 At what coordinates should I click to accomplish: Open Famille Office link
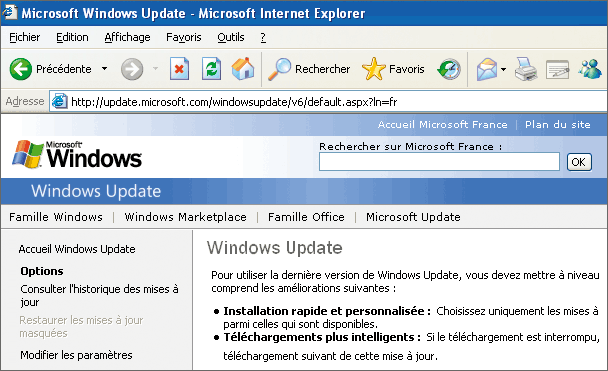[x=306, y=217]
